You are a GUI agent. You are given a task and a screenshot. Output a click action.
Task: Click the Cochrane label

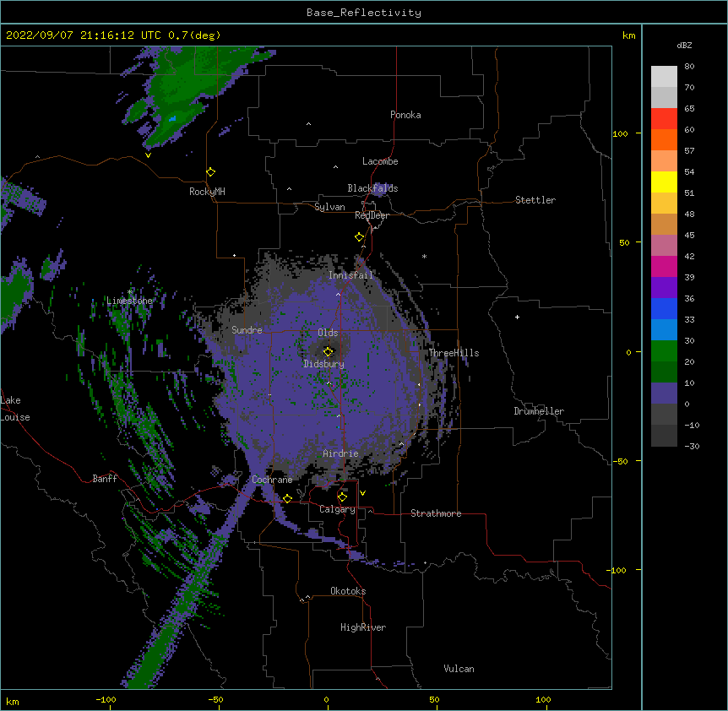(272, 480)
